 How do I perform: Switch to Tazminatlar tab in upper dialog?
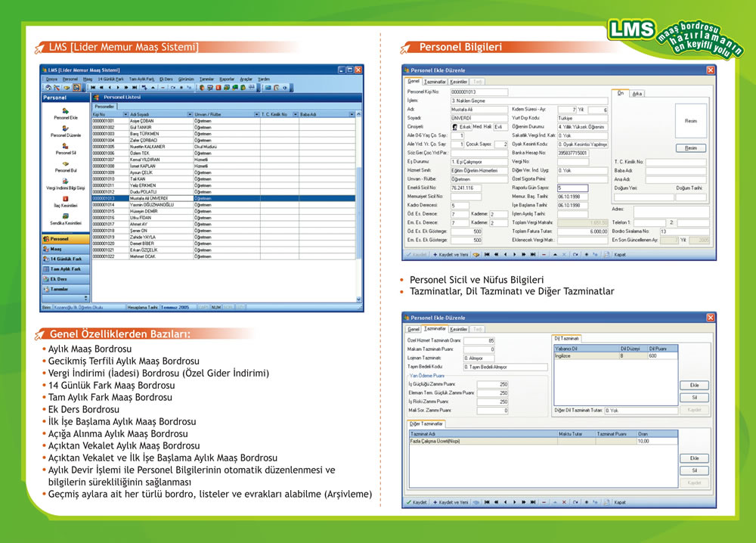click(435, 82)
